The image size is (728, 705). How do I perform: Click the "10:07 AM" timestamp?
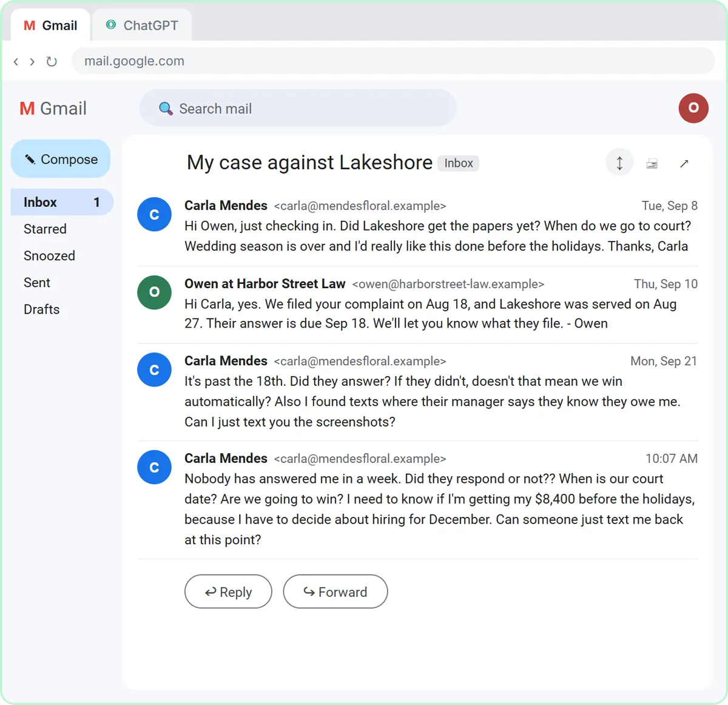click(x=672, y=459)
